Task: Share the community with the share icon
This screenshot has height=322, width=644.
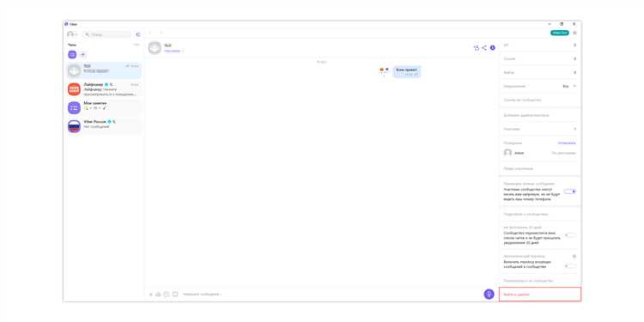Action: coord(484,47)
